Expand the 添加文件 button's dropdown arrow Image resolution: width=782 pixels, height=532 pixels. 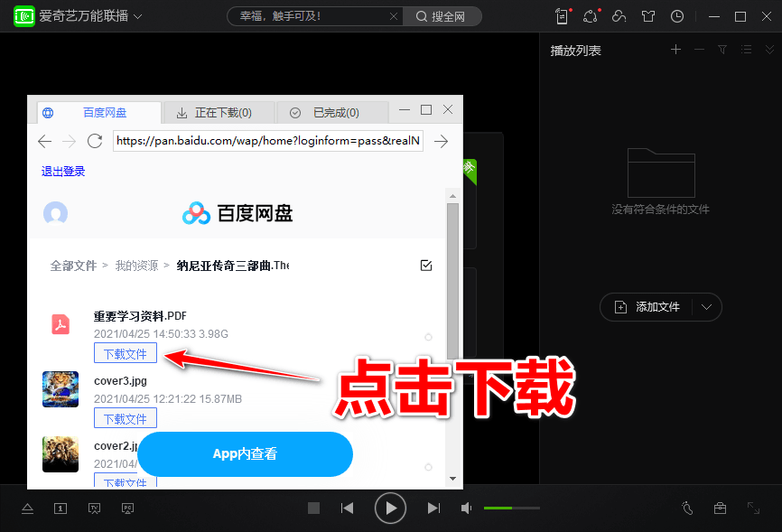coord(707,307)
